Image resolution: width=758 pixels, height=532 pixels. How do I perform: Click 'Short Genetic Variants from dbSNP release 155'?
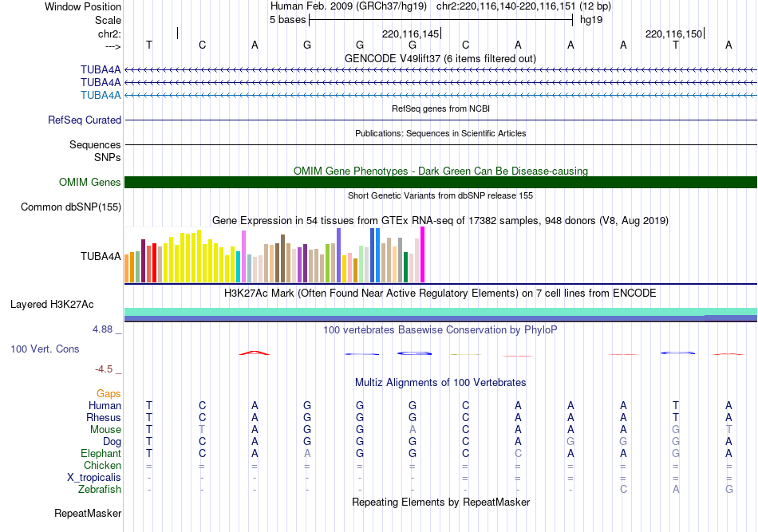440,195
